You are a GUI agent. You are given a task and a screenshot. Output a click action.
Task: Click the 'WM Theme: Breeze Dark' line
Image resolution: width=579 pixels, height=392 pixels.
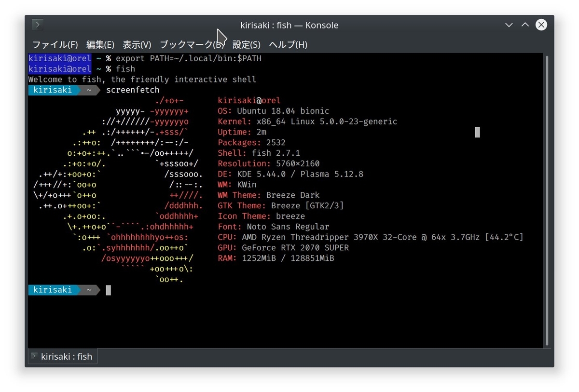click(269, 195)
